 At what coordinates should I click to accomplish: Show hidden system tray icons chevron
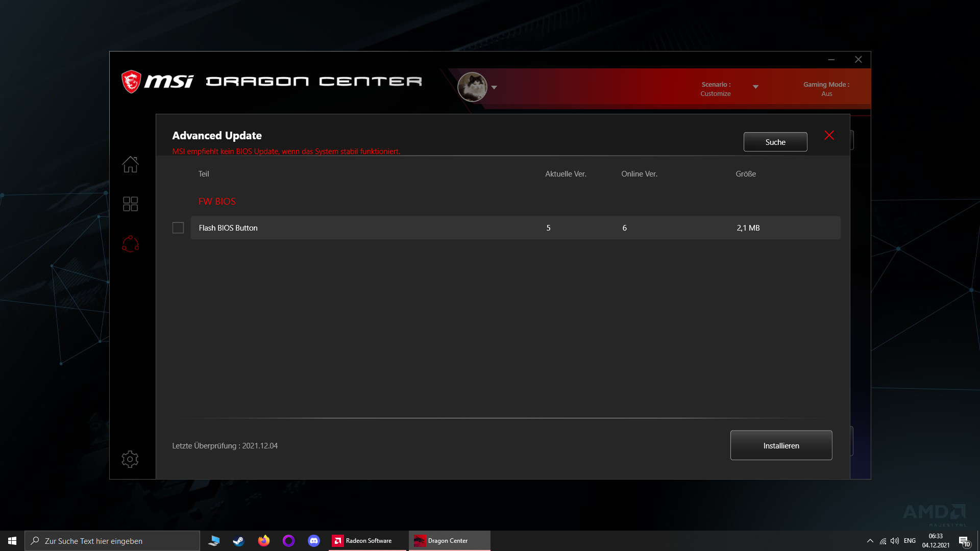870,541
